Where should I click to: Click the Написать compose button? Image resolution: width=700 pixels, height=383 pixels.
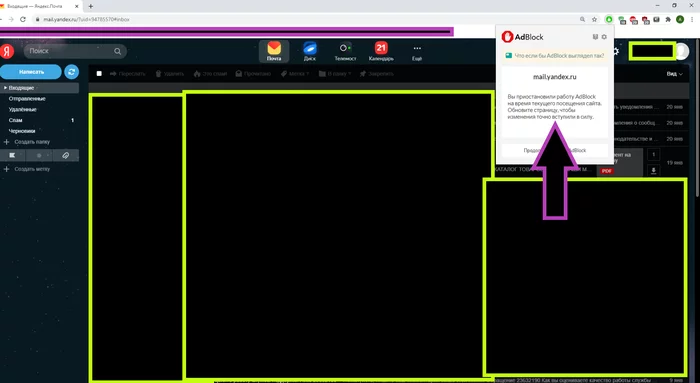(31, 71)
